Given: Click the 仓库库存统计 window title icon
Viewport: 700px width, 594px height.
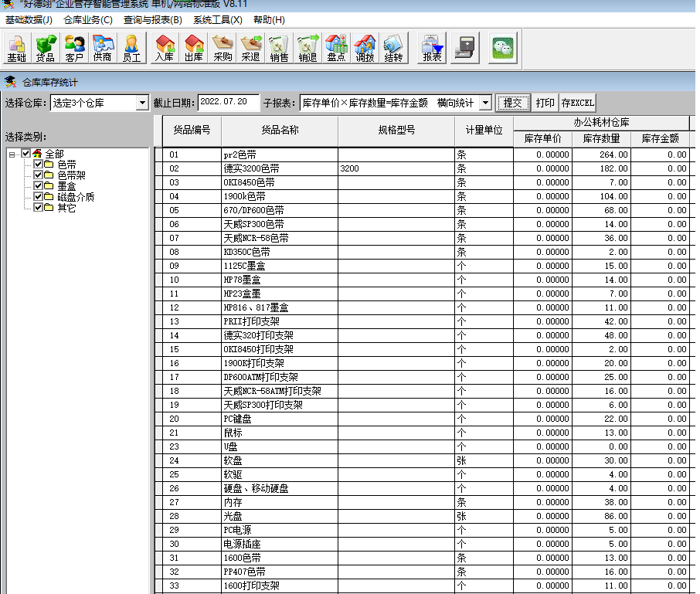Looking at the screenshot, I should (10, 82).
